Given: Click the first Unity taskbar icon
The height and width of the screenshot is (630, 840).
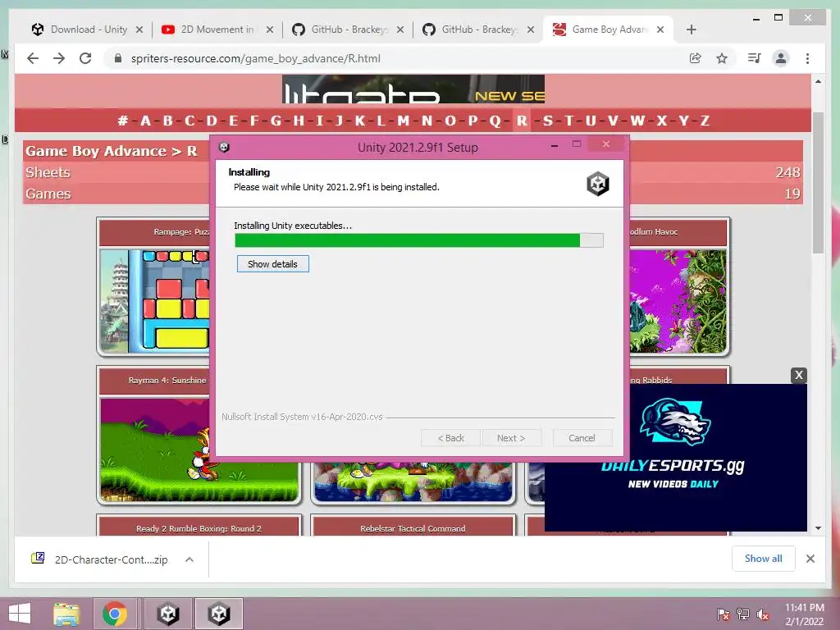Looking at the screenshot, I should coord(167,614).
